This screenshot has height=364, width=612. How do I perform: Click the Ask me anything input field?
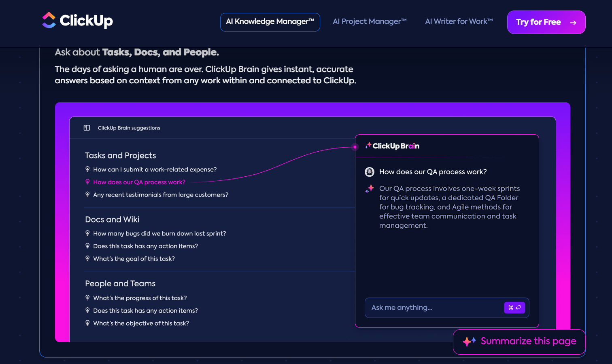click(425, 307)
